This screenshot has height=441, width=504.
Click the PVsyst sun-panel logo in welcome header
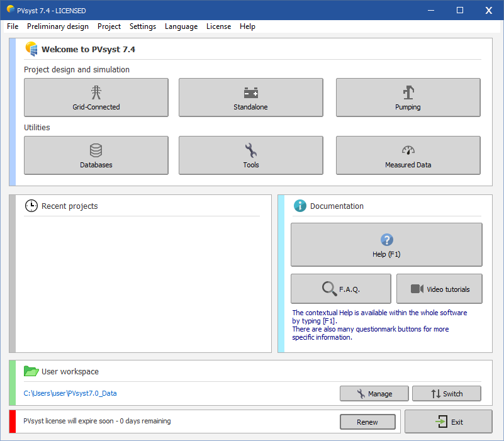pos(31,49)
